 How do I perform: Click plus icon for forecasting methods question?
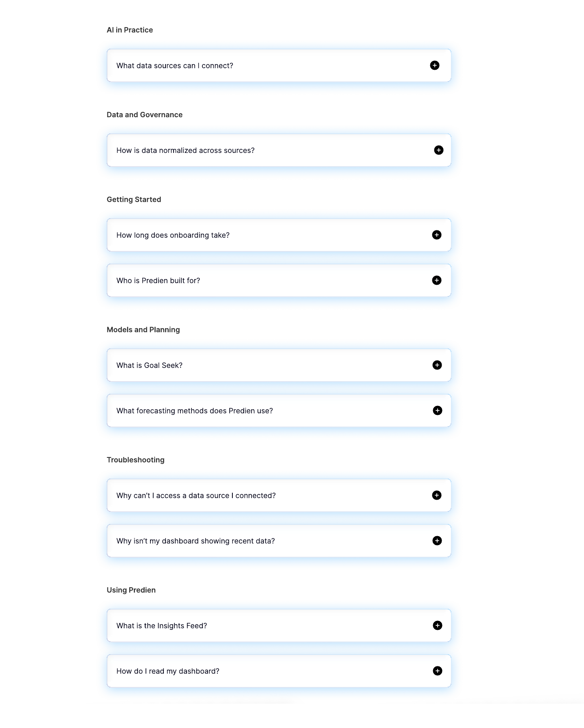[x=437, y=410]
